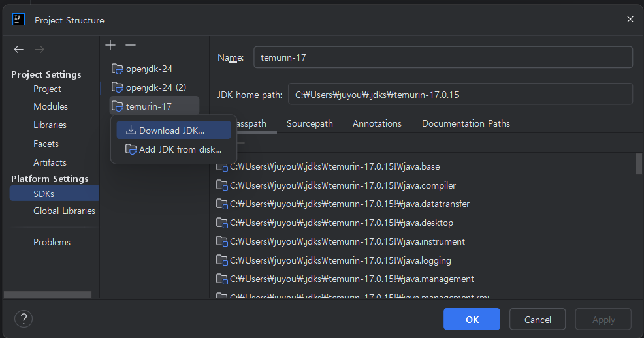Click the java.compiler entry folder icon
Image resolution: width=644 pixels, height=338 pixels.
222,185
